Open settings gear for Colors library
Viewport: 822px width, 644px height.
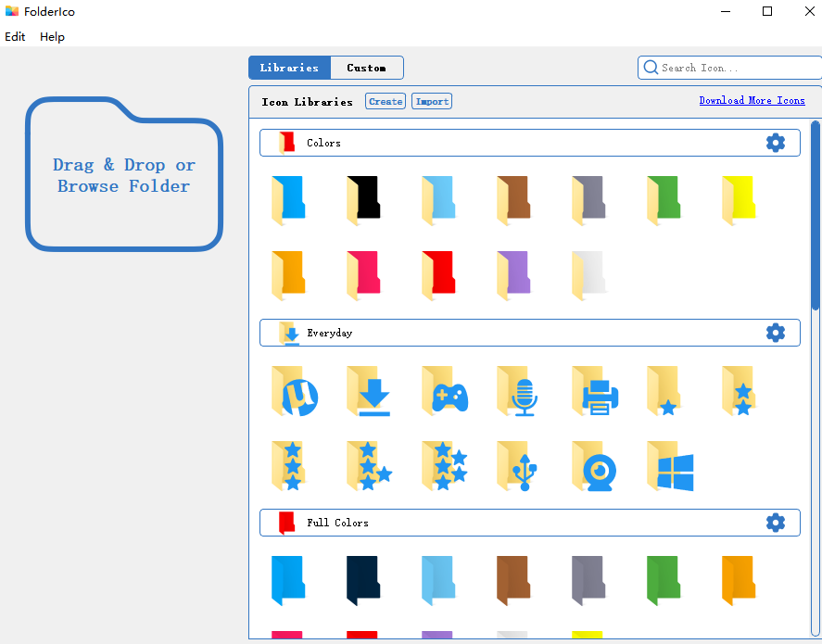click(776, 143)
